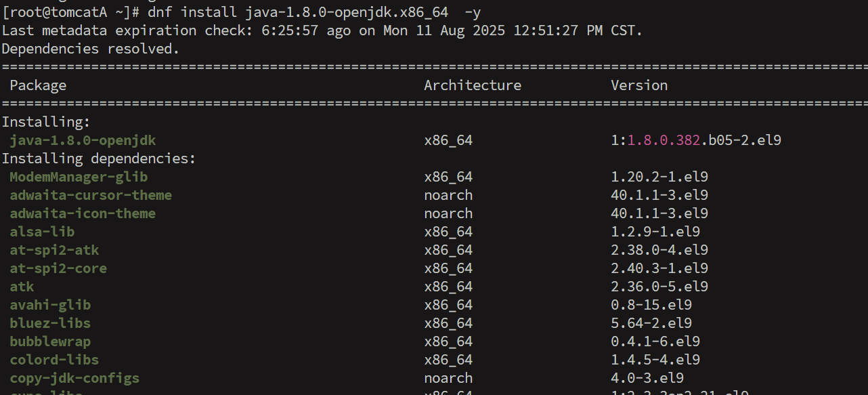Viewport: 868px width, 395px height.
Task: Click x86_64 in the java-1.8.0-openjdk row
Action: pyautogui.click(x=448, y=140)
